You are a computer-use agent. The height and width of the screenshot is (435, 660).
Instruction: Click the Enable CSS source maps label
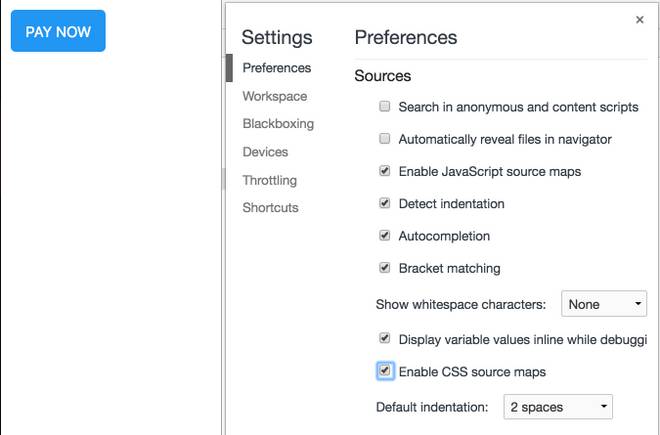click(x=472, y=372)
